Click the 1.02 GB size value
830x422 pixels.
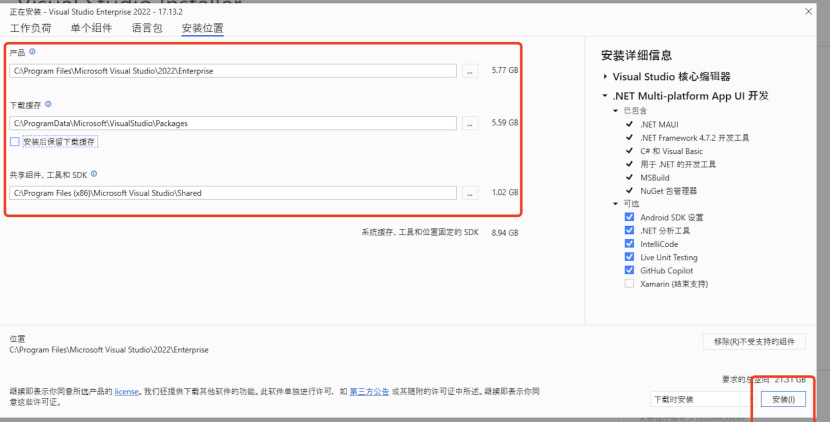(x=504, y=192)
